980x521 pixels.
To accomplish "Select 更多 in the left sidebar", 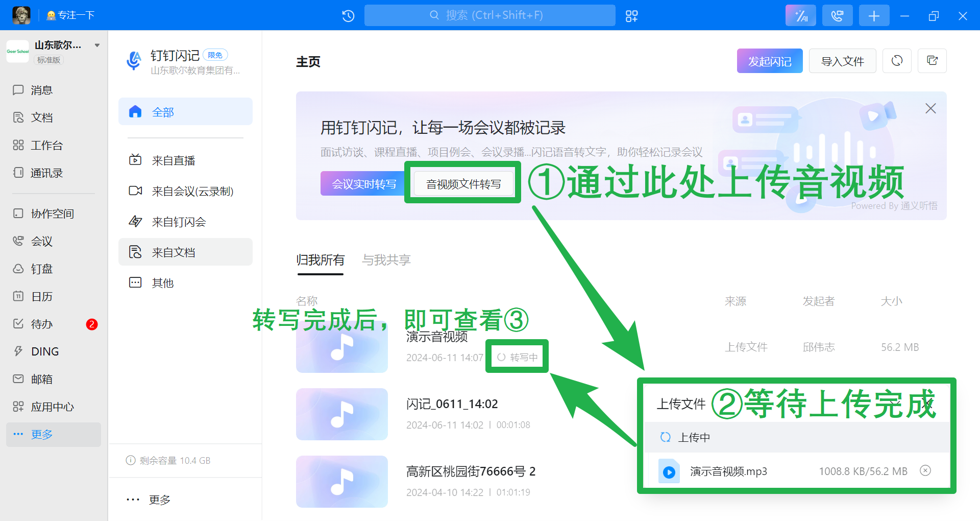I will (x=54, y=435).
